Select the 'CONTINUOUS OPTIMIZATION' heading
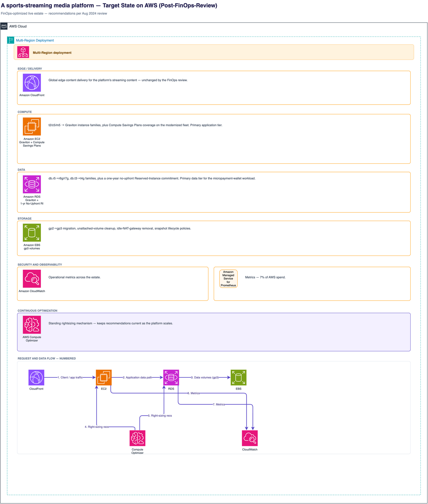The width and height of the screenshot is (428, 504). [37, 311]
